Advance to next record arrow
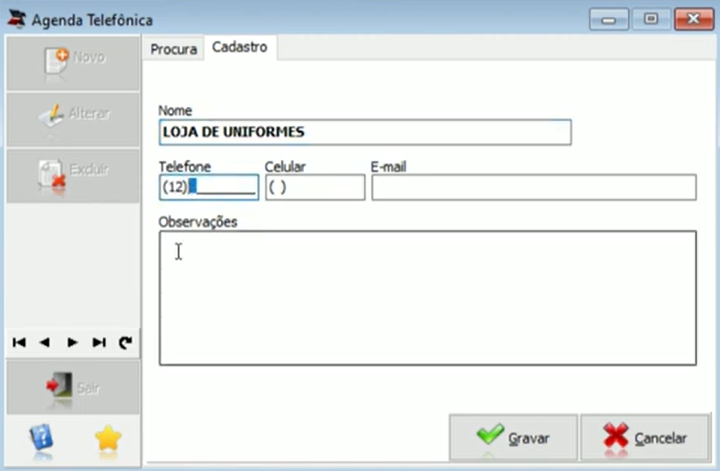Screen dimensions: 720x471 (72, 342)
